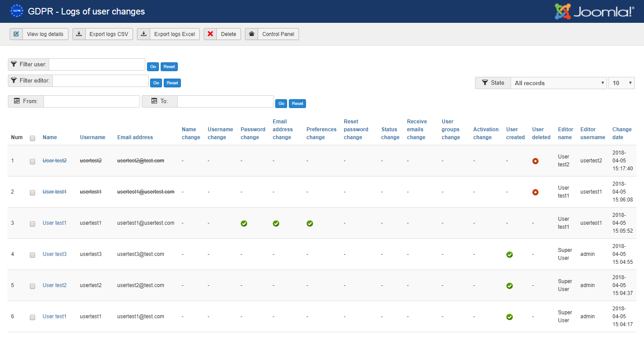Open strikethrough User test2 link in row 1
The height and width of the screenshot is (338, 644).
[54, 161]
